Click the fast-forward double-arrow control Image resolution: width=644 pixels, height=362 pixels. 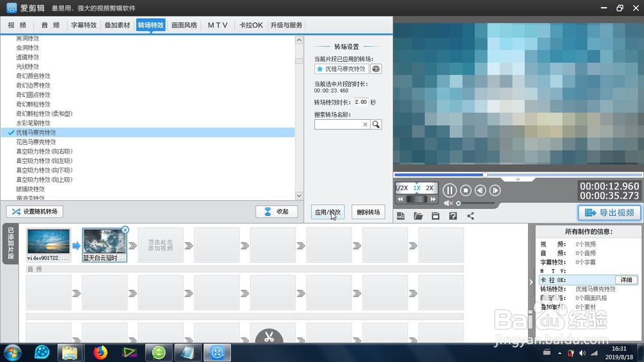coord(433,199)
